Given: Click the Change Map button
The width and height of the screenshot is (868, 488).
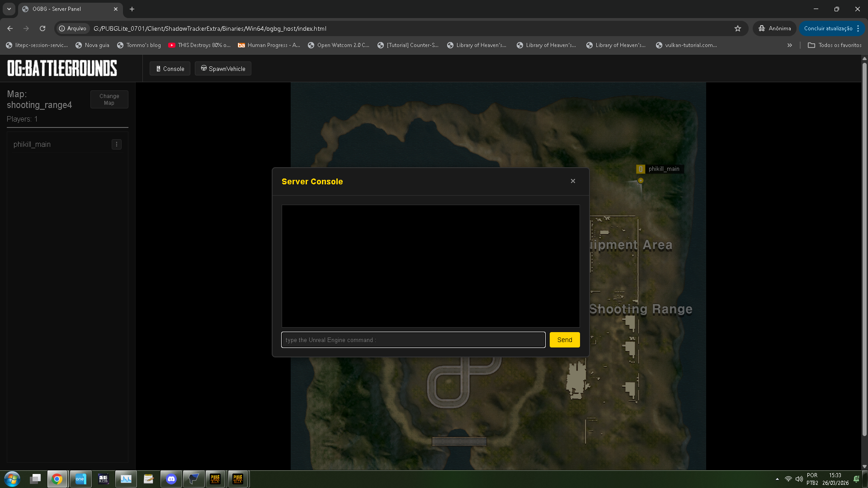Looking at the screenshot, I should (x=109, y=99).
